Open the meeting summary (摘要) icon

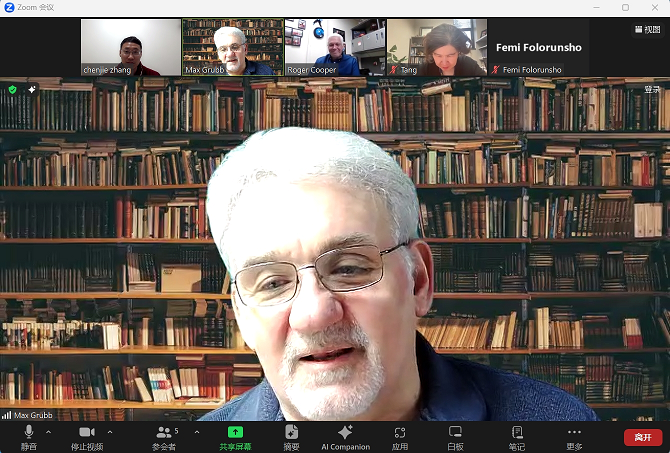coord(291,436)
